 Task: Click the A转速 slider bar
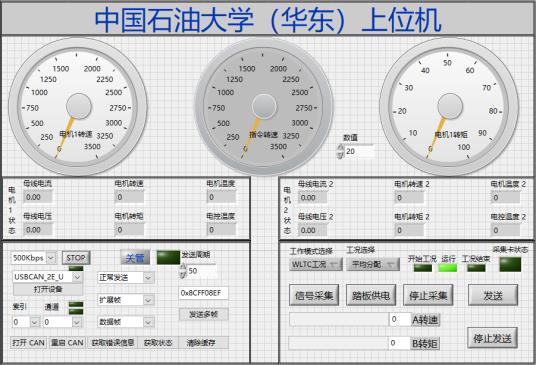pyautogui.click(x=339, y=319)
